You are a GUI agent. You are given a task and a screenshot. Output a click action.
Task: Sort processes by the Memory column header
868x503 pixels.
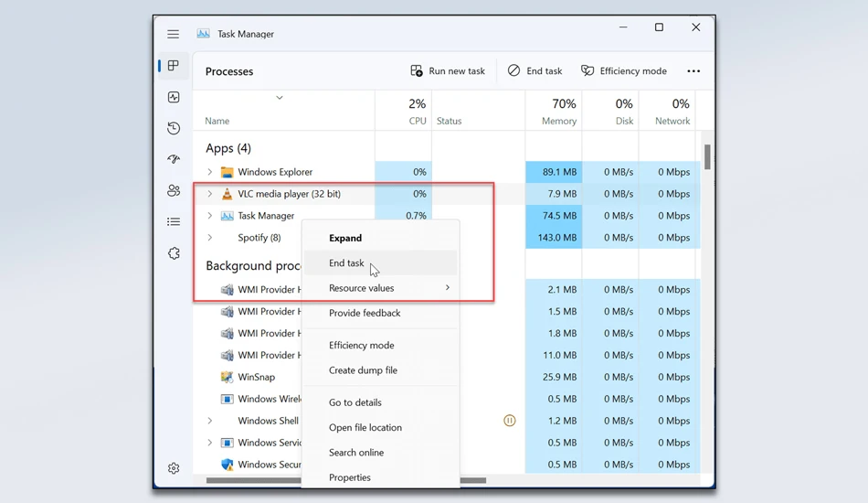[554, 111]
